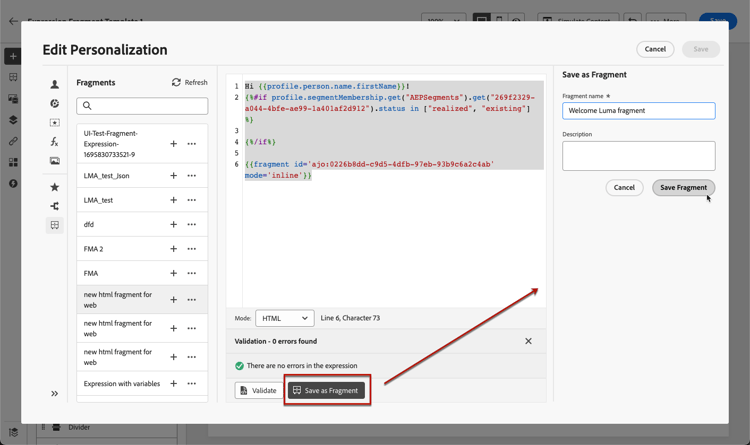This screenshot has height=445, width=750.
Task: Open more options for FMA 2 fragment
Action: [x=192, y=249]
